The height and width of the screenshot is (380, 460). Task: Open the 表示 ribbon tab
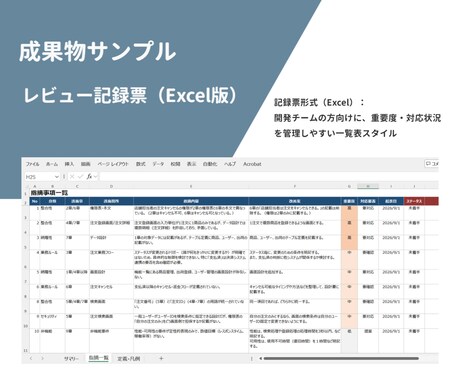[191, 164]
